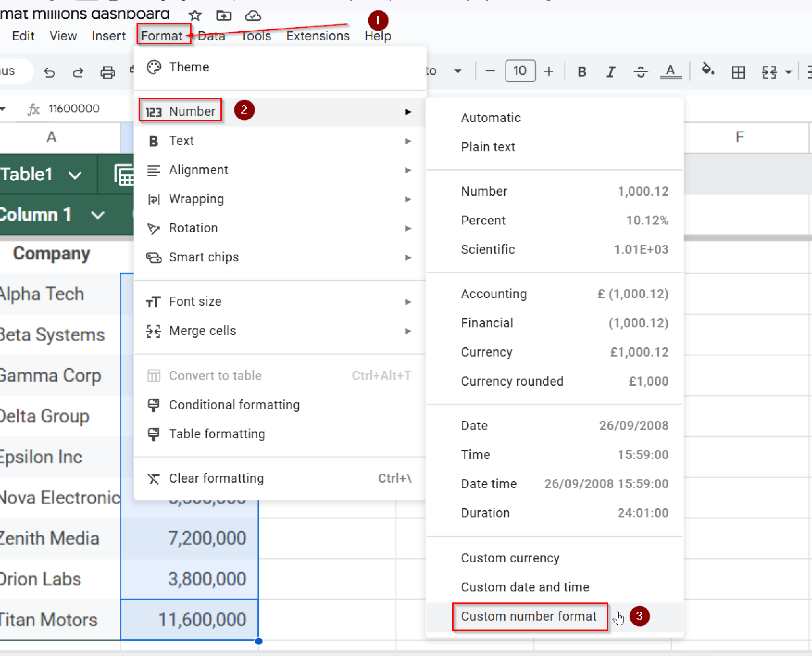The height and width of the screenshot is (656, 812).
Task: Expand the Table1 dropdown chevron
Action: (75, 175)
